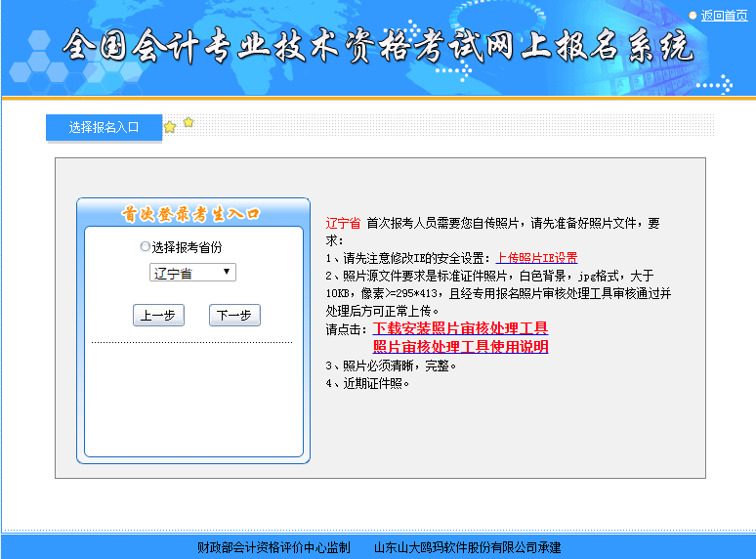Click the red 辽宁省 text in the instructions
Viewport: 756px width, 559px height.
(x=343, y=224)
